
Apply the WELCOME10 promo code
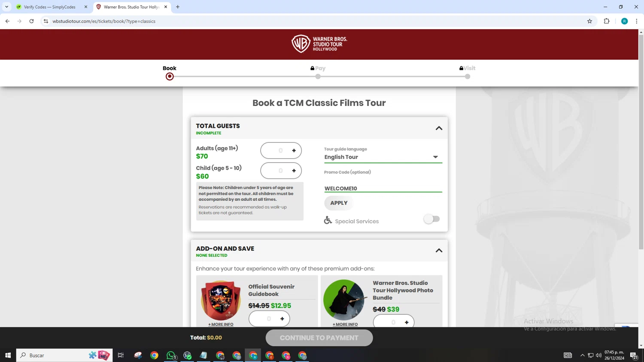(339, 203)
